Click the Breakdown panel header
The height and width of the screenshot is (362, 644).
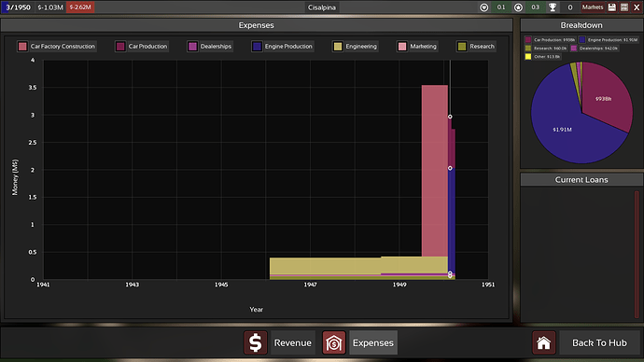(x=581, y=25)
